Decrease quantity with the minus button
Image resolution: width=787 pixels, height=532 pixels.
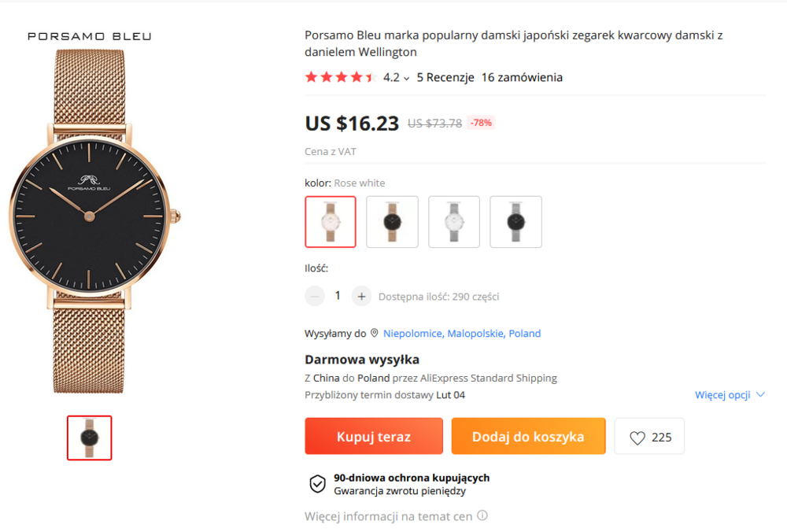(315, 296)
